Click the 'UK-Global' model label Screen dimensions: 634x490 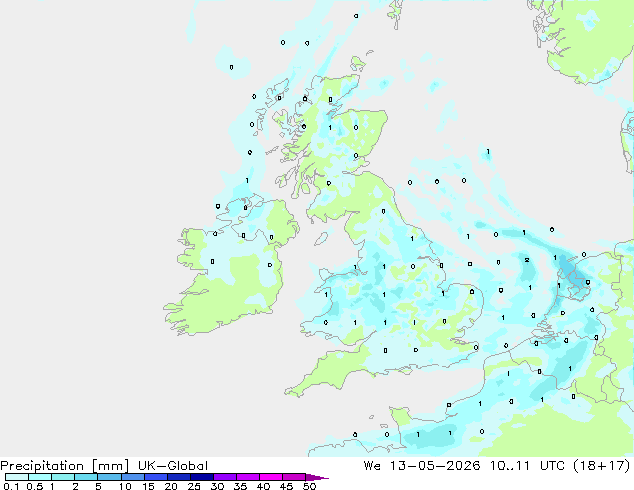[173, 466]
